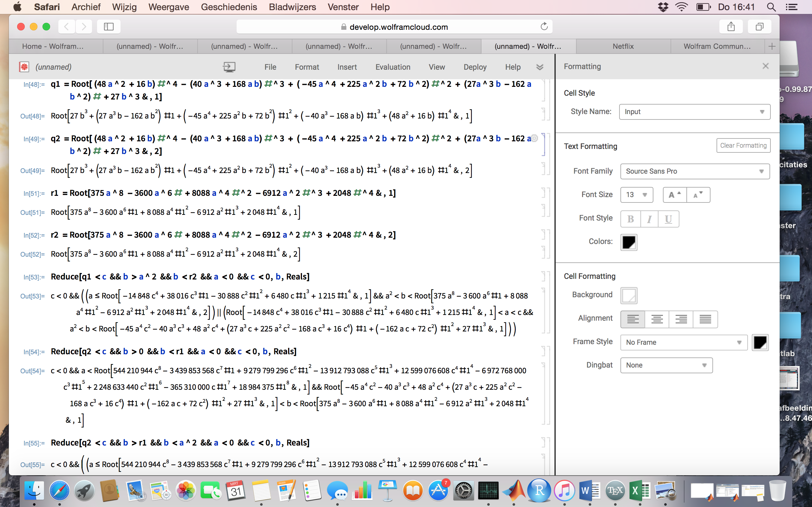Click the Italic formatting icon

point(649,218)
